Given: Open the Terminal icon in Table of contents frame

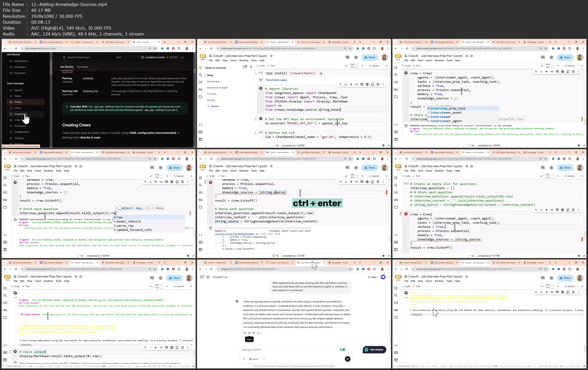Looking at the screenshot, I should point(201,139).
